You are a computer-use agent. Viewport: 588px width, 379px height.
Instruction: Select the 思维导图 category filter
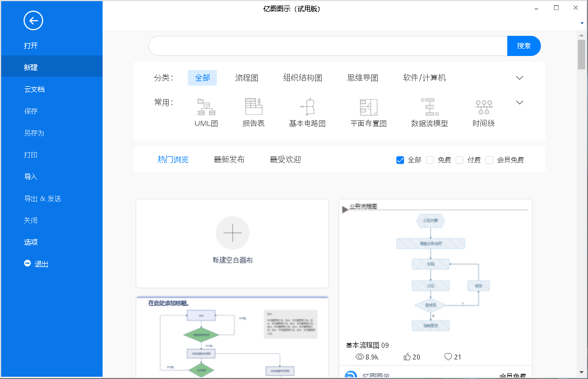click(363, 78)
